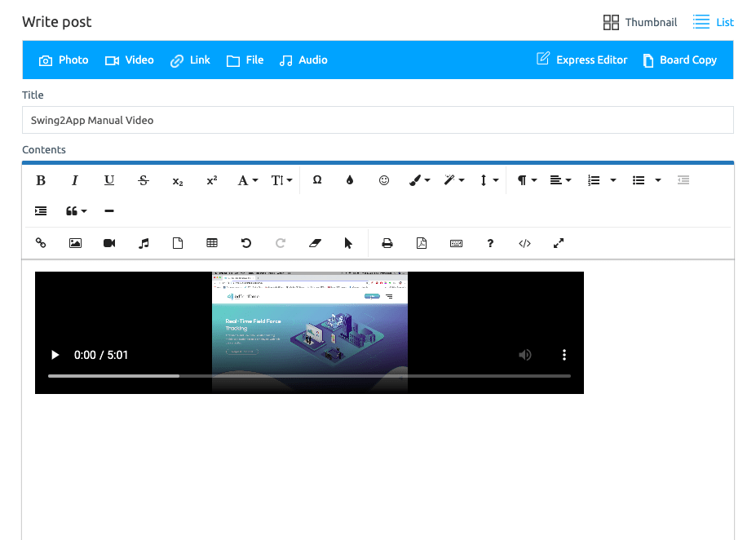Insert special character with Omega icon
This screenshot has height=540, width=756.
[317, 180]
